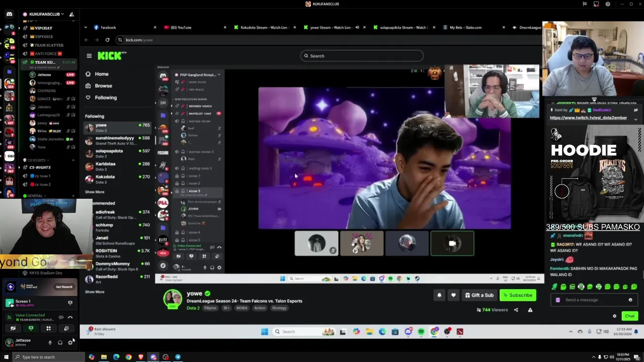This screenshot has width=644, height=362.
Task: Toggle Discord screen share button
Action: pyautogui.click(x=31, y=328)
